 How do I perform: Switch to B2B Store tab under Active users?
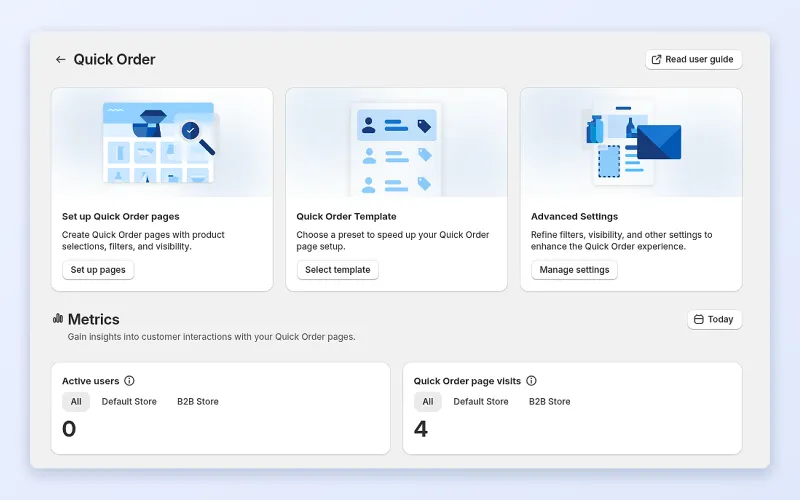[x=198, y=402]
